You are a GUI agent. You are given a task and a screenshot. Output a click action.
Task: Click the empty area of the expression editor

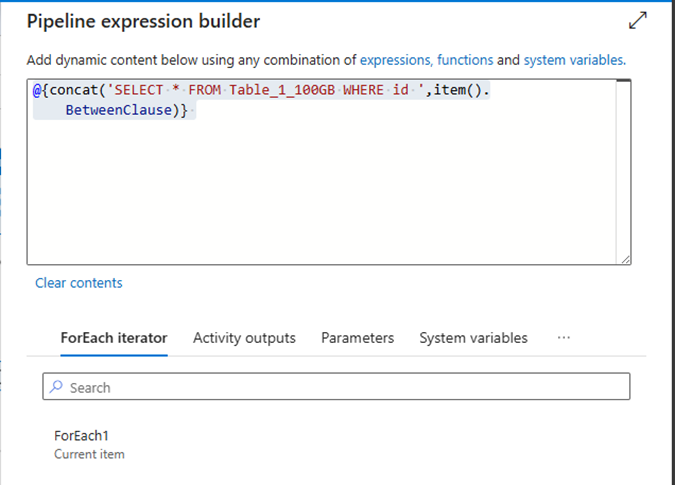pos(320,190)
